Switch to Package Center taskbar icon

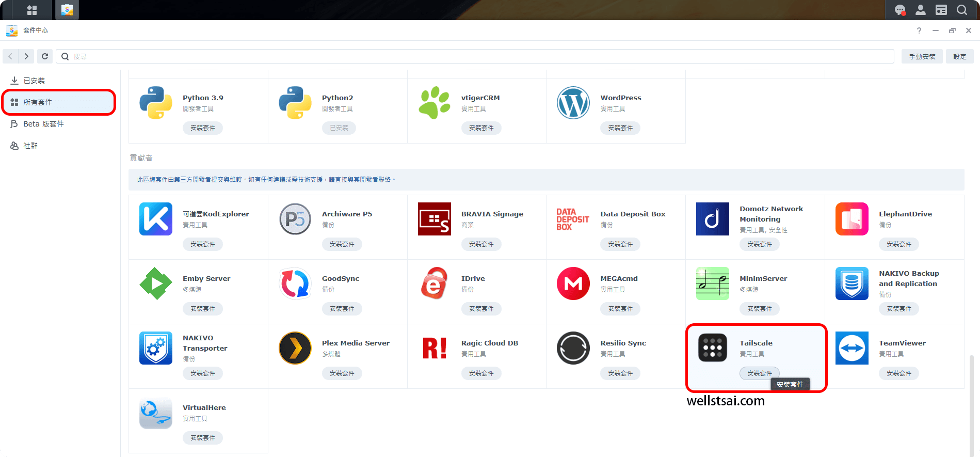click(x=67, y=10)
